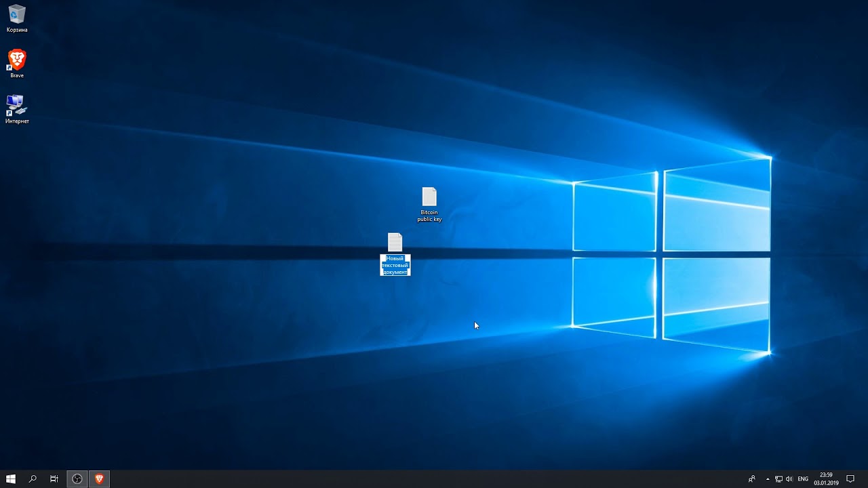Open the People icon in taskbar
868x488 pixels.
click(x=751, y=479)
